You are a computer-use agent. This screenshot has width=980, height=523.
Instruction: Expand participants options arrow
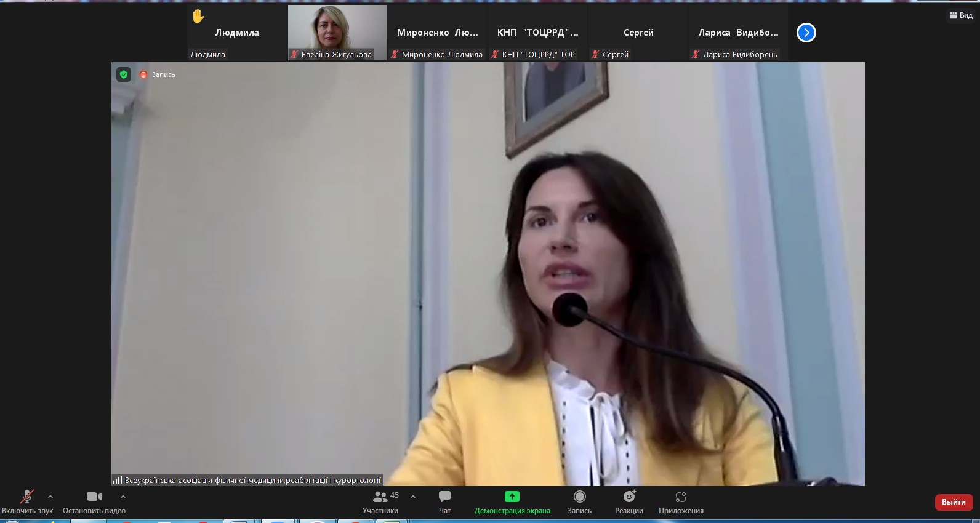(413, 497)
